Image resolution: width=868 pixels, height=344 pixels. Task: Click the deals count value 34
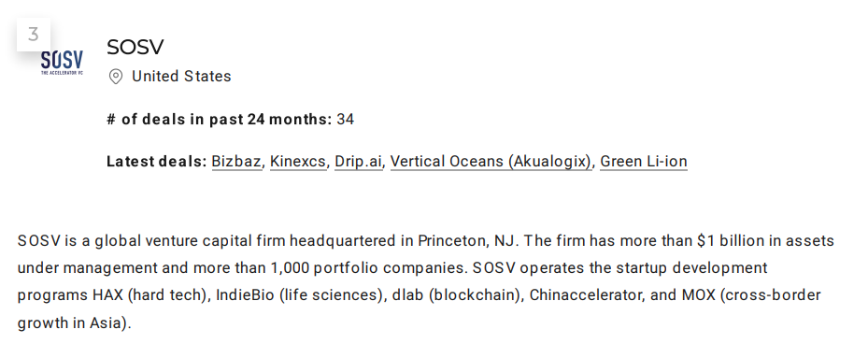point(346,119)
